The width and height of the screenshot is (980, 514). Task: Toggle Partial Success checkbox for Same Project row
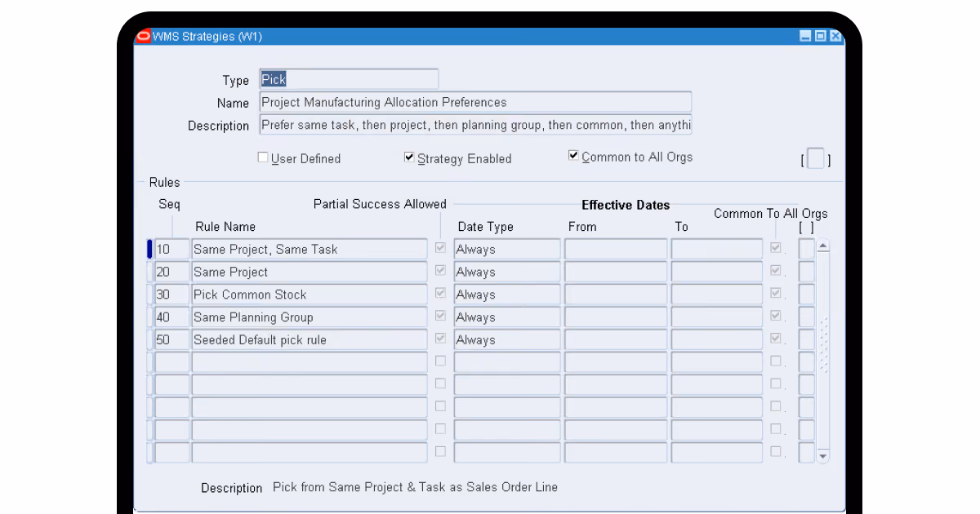[x=440, y=271]
